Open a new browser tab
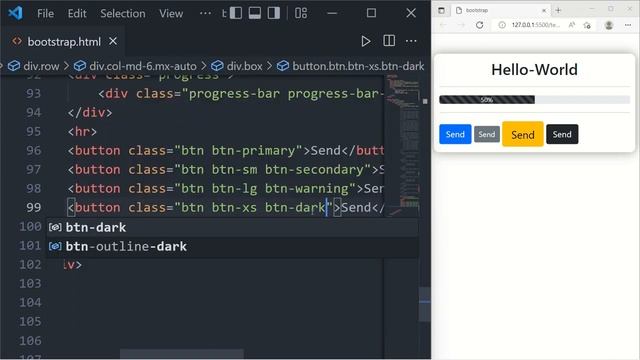640x360 pixels. click(x=558, y=10)
